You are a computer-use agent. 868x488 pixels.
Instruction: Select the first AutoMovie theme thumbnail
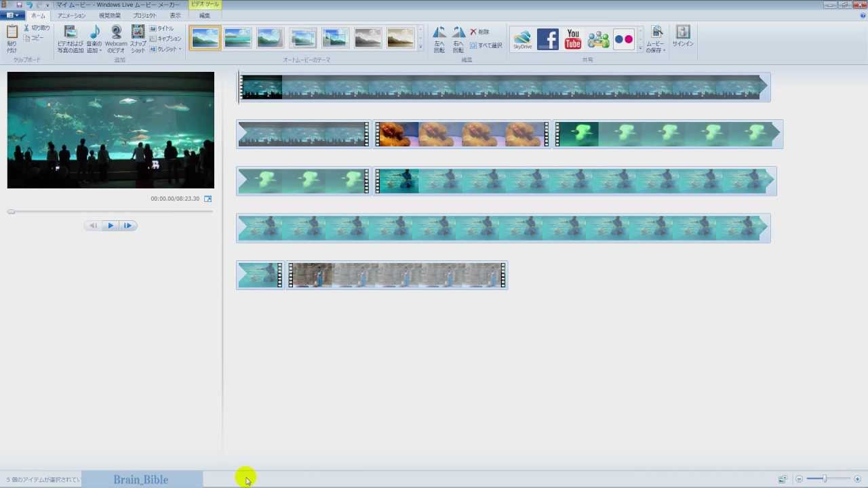(205, 38)
